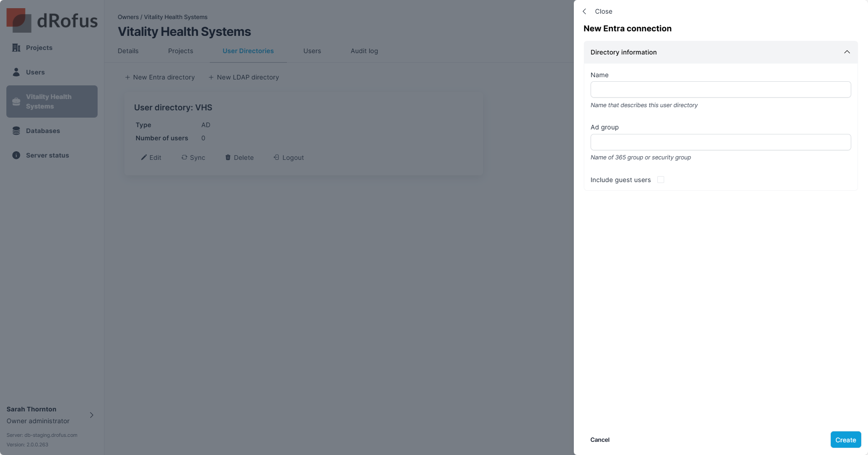Open the Audit log tab

[364, 51]
